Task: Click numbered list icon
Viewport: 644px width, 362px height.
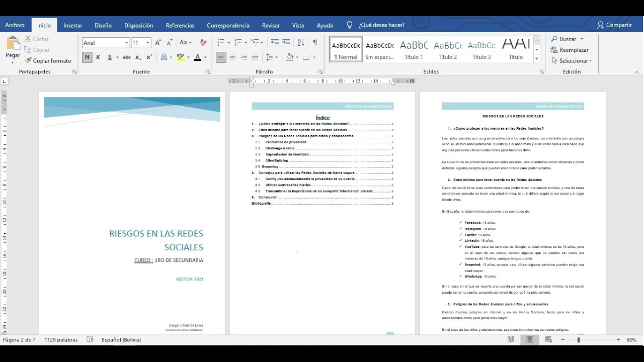Action: 237,43
